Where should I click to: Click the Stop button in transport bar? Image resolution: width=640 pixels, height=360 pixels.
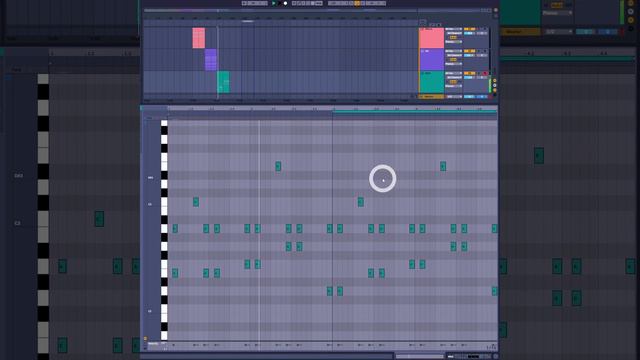[x=280, y=3]
